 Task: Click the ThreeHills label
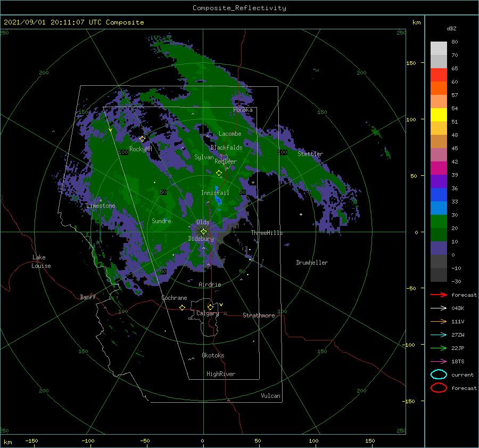(x=267, y=233)
